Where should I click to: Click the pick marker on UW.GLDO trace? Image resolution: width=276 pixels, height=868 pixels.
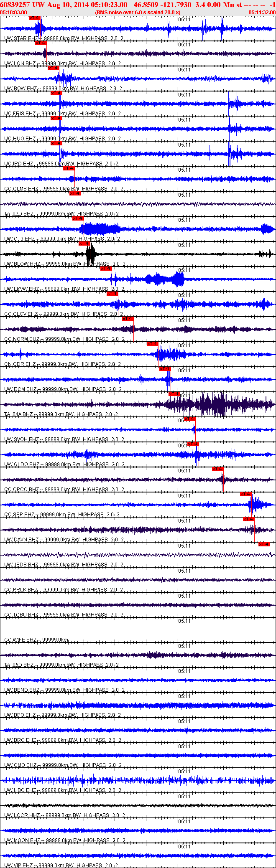pos(193,444)
